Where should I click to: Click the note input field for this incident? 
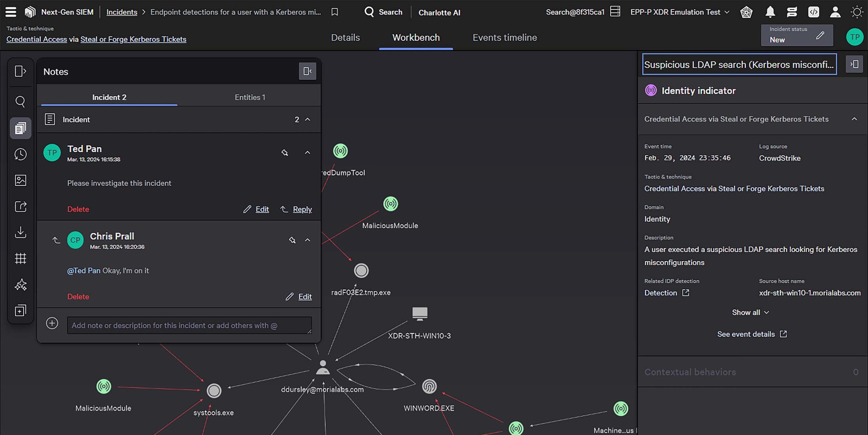pyautogui.click(x=189, y=325)
